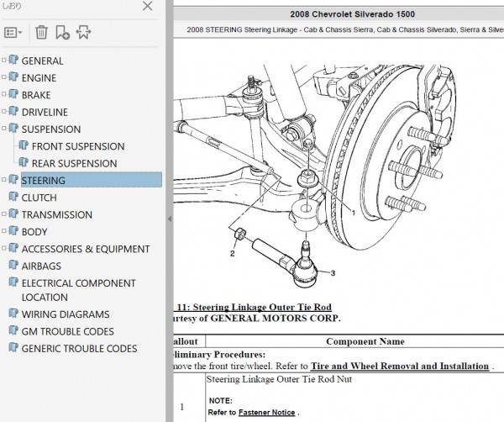Click the tie rod diagram image
Screen dimensions: 504x422
(315, 176)
